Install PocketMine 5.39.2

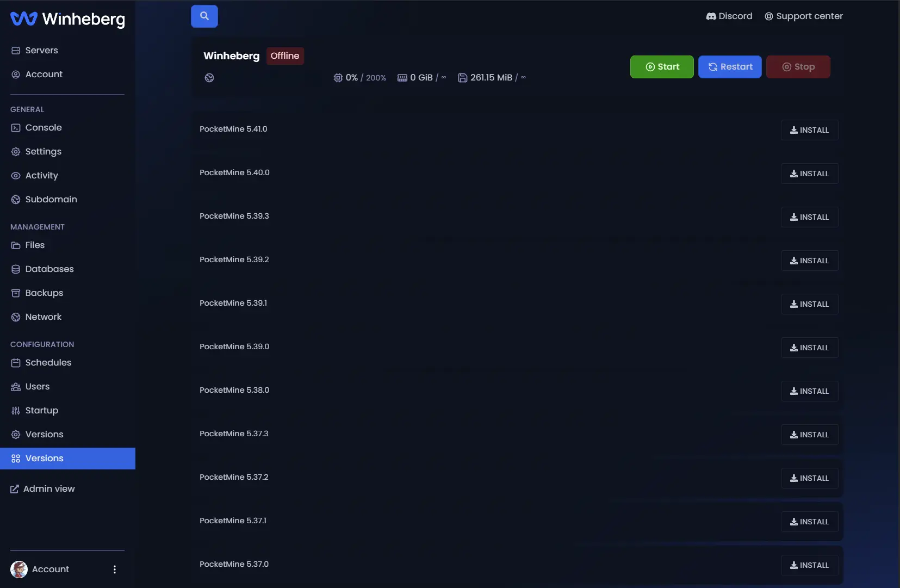pyautogui.click(x=809, y=261)
